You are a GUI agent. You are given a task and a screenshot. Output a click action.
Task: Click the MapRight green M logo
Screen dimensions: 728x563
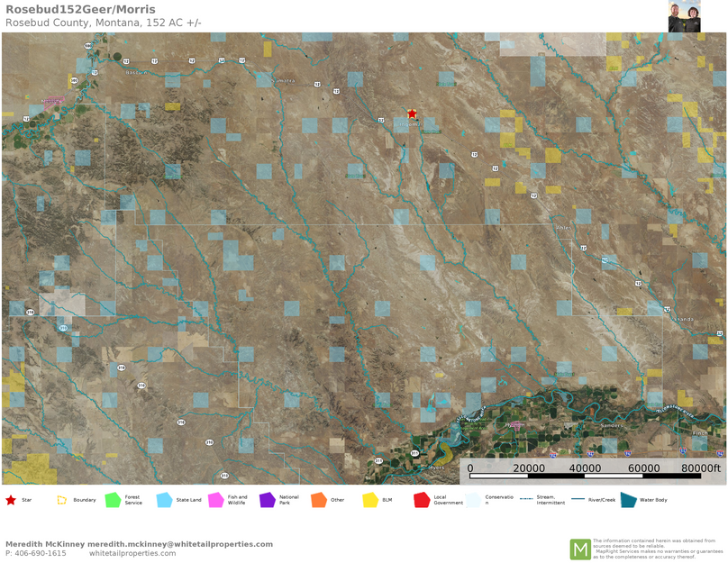(580, 549)
